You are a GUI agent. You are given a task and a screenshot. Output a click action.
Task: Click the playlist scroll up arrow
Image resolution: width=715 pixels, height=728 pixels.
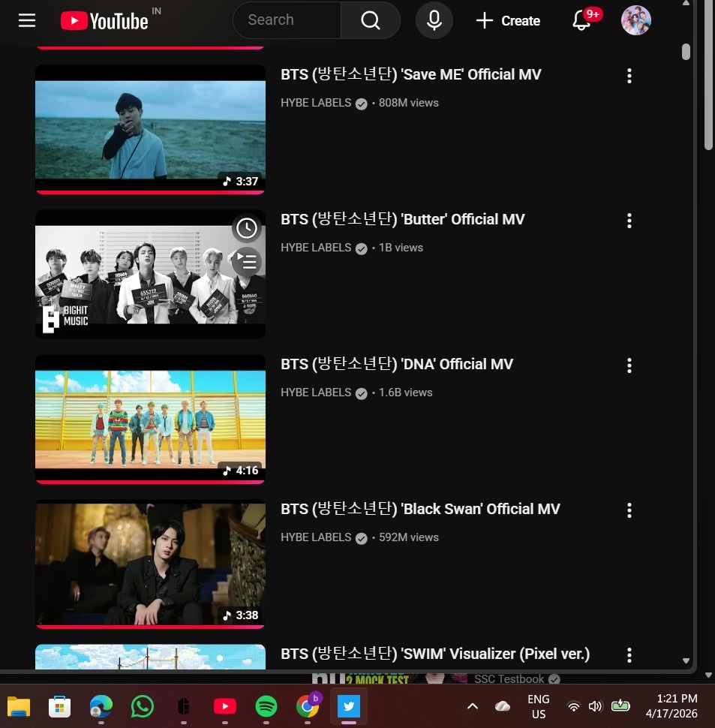(686, 3)
